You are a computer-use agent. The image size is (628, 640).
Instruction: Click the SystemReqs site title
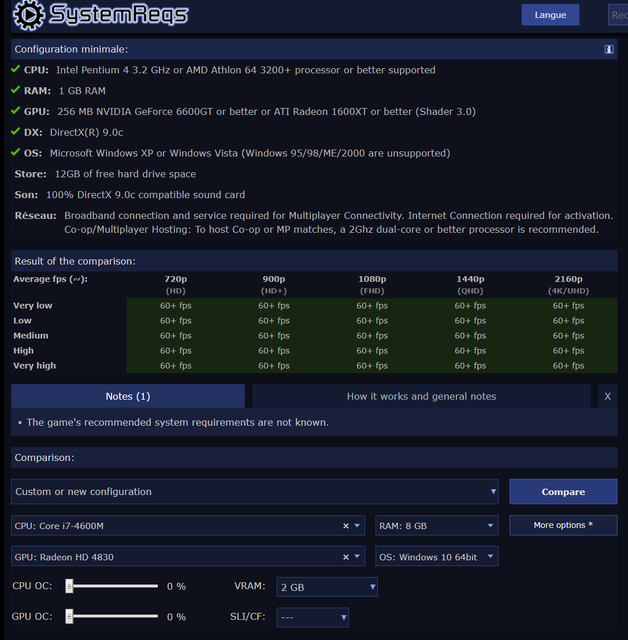[119, 14]
